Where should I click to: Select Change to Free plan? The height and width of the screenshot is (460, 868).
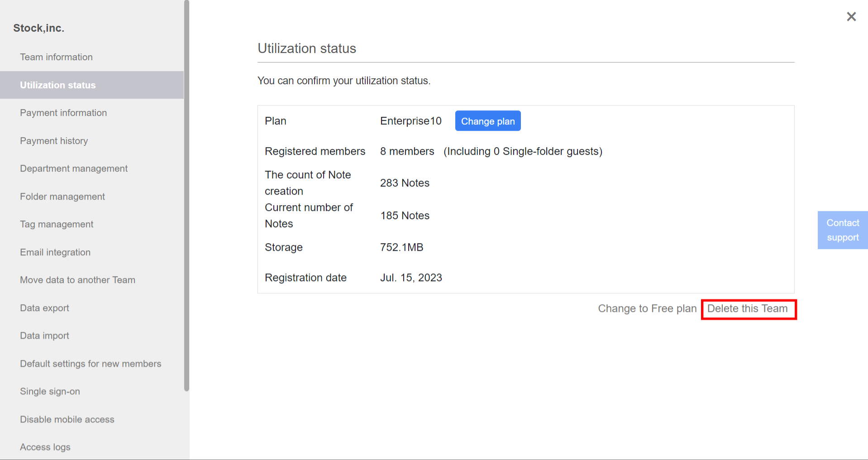(x=647, y=309)
